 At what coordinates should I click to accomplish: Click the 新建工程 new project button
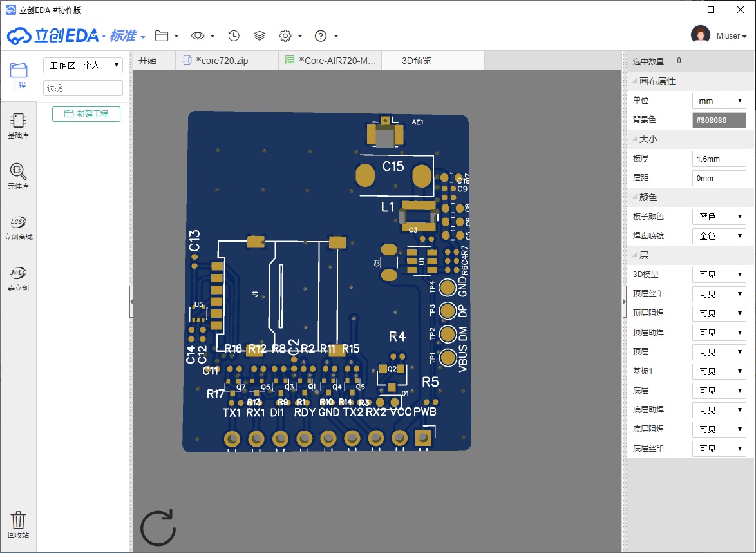click(86, 113)
